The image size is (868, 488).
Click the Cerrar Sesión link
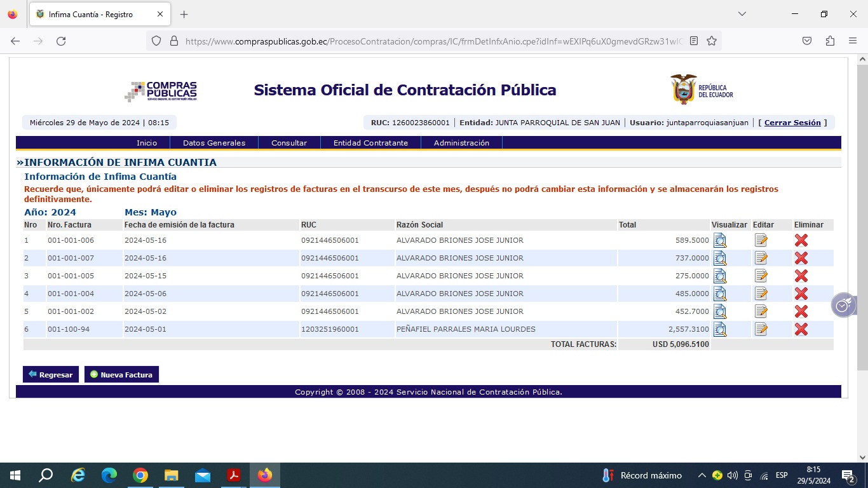[792, 123]
